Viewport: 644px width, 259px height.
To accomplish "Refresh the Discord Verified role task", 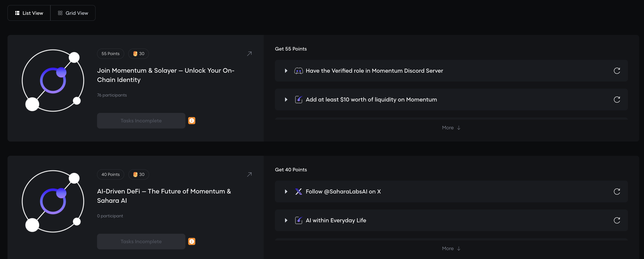I will point(617,71).
